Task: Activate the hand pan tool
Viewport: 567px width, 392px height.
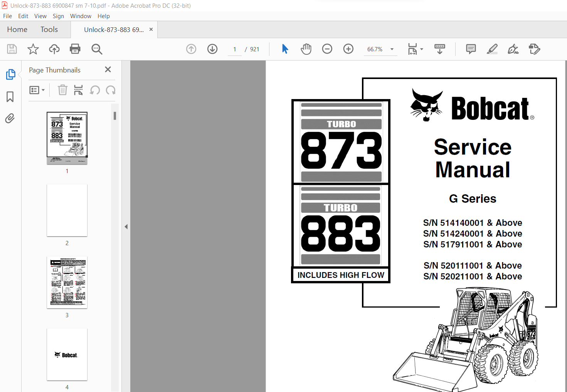Action: (306, 49)
